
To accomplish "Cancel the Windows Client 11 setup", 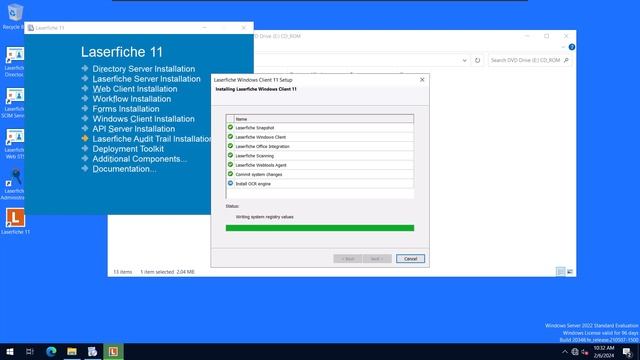I will [x=410, y=259].
